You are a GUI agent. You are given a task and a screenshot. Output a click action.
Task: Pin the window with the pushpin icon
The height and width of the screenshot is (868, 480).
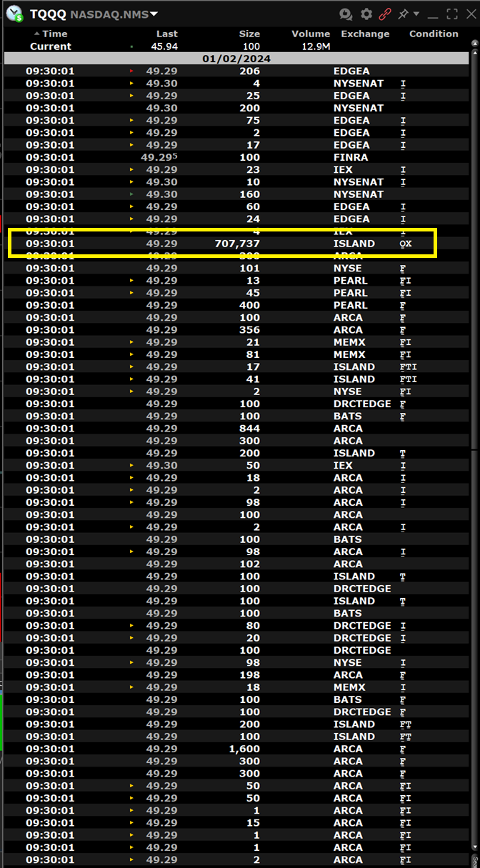[403, 14]
